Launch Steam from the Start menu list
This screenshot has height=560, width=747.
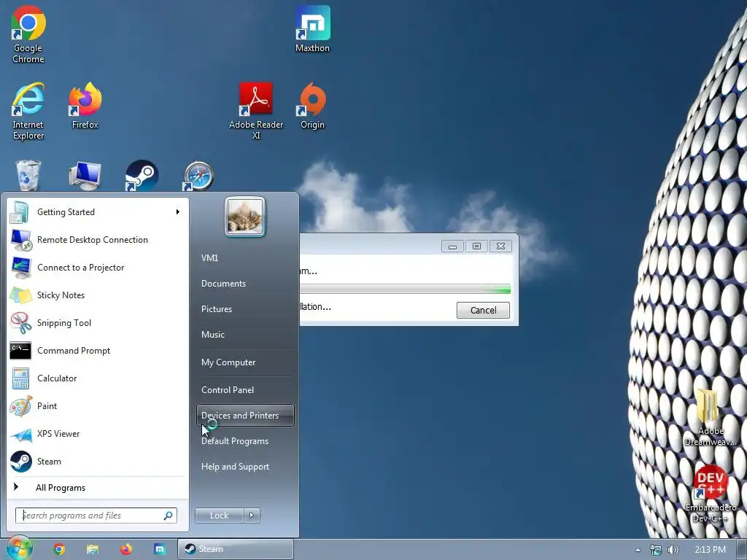click(x=96, y=462)
